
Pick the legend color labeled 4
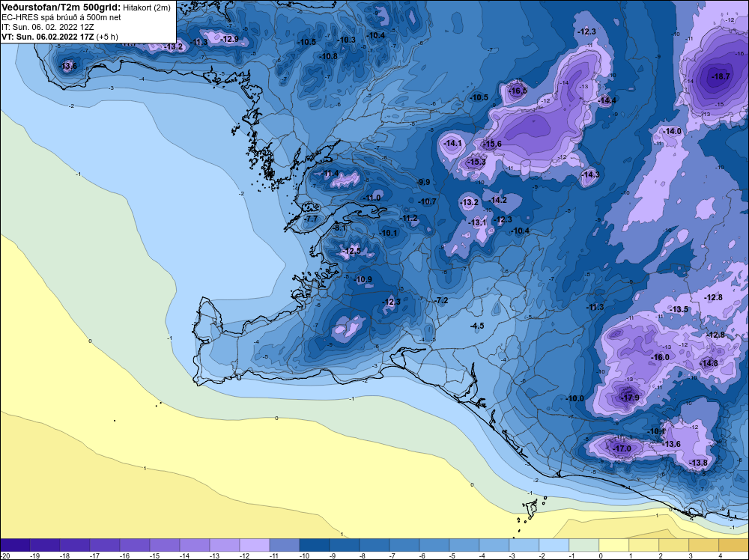click(x=734, y=545)
